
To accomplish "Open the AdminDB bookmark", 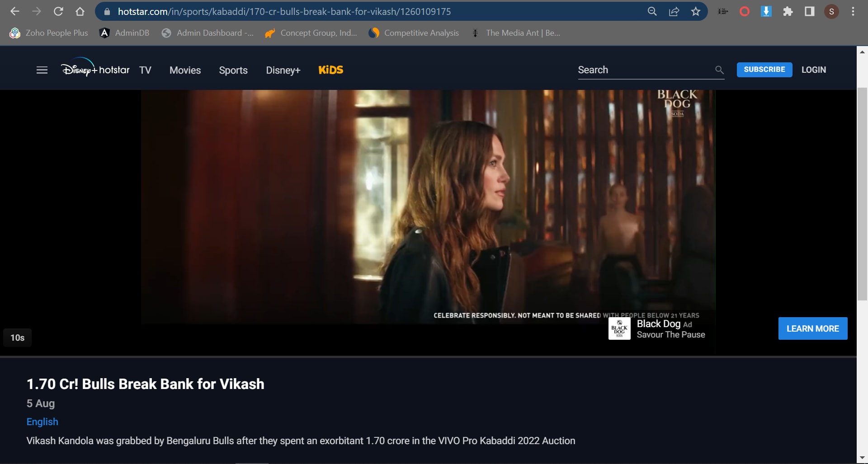I will (124, 33).
